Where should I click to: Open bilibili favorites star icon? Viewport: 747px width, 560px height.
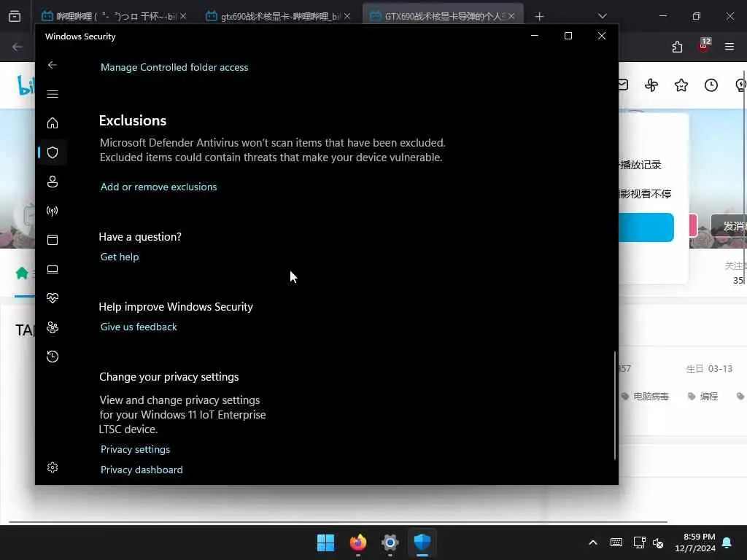(681, 85)
